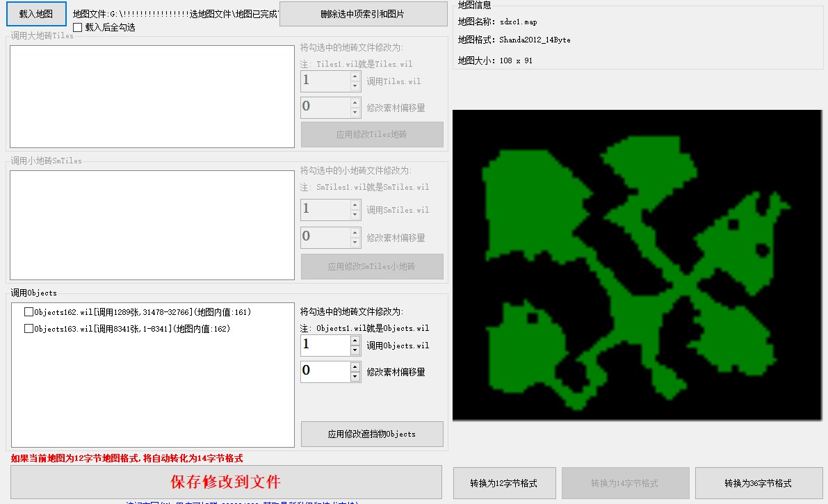
Task: Click 保存修改到文件 save button
Action: [226, 482]
